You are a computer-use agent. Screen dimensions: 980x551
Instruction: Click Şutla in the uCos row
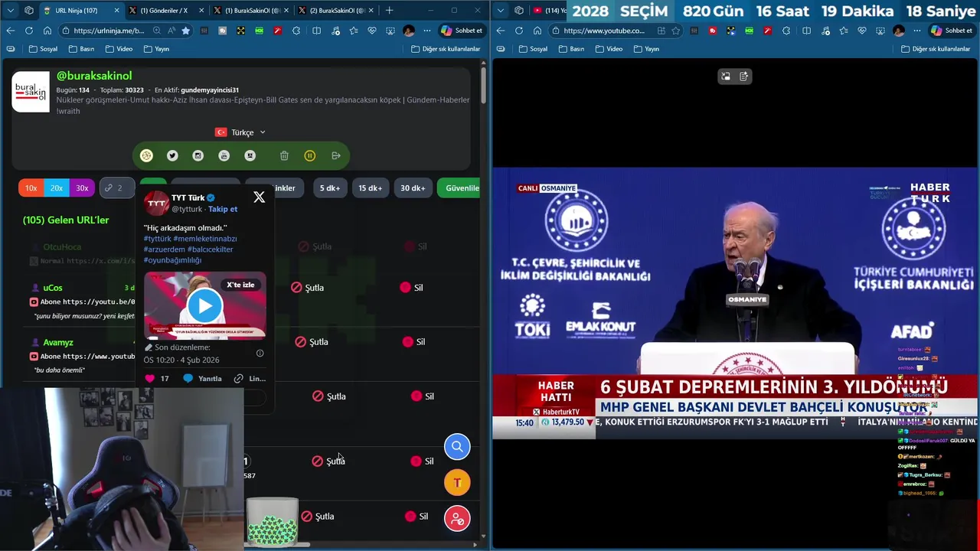[308, 288]
